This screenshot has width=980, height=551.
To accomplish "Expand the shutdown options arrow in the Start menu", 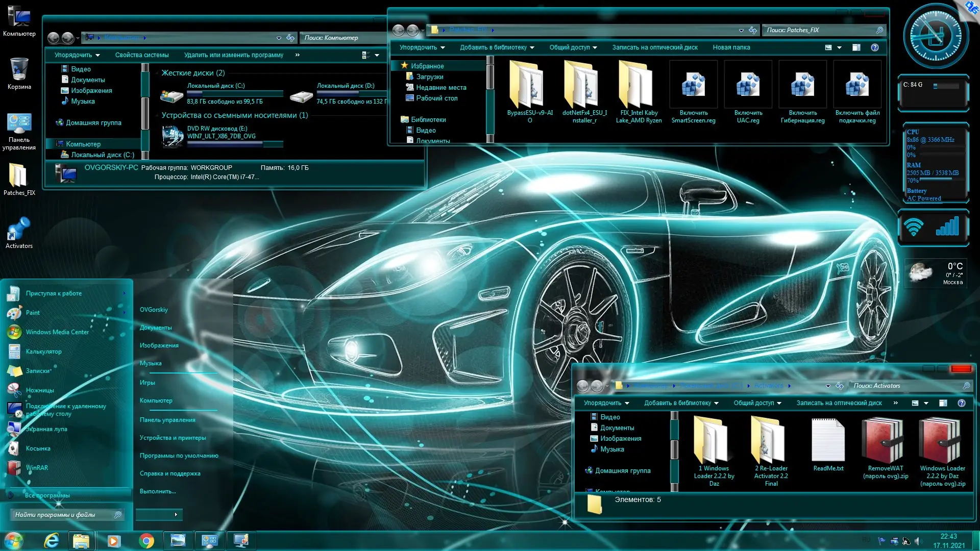I will tap(176, 514).
